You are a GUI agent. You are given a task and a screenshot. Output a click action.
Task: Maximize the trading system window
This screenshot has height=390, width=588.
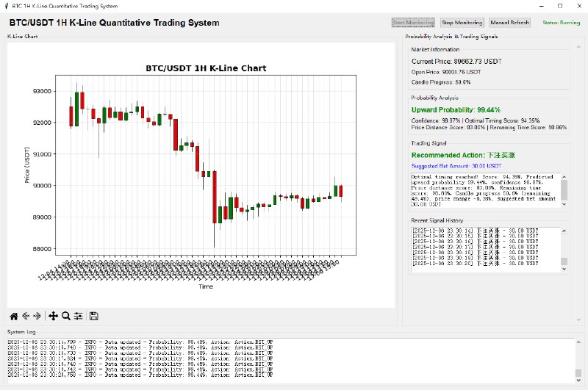(x=559, y=6)
